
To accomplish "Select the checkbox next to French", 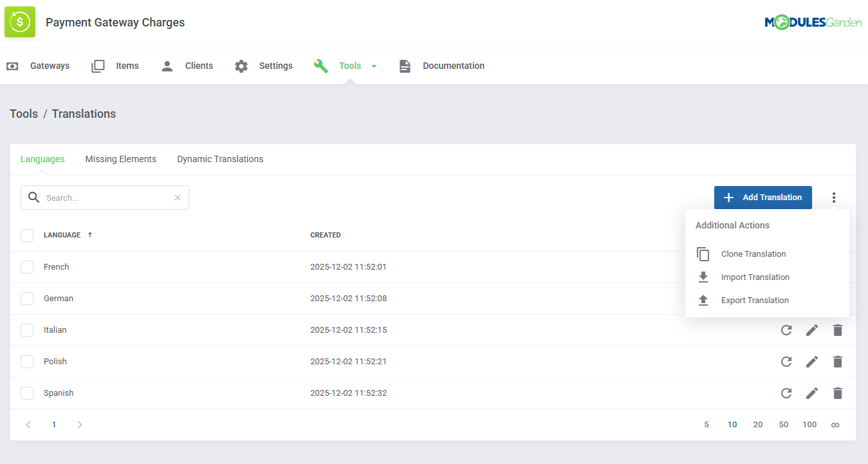I will coord(27,266).
